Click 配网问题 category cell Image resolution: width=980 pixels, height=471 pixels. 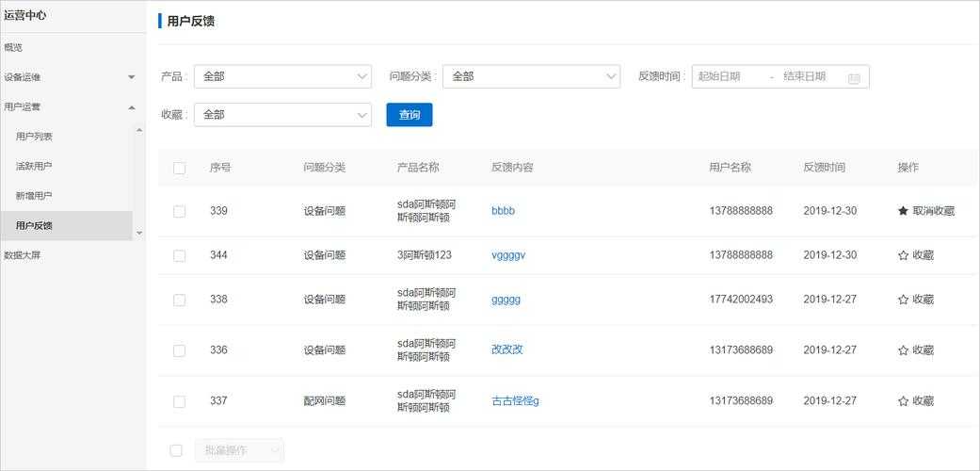pyautogui.click(x=325, y=401)
